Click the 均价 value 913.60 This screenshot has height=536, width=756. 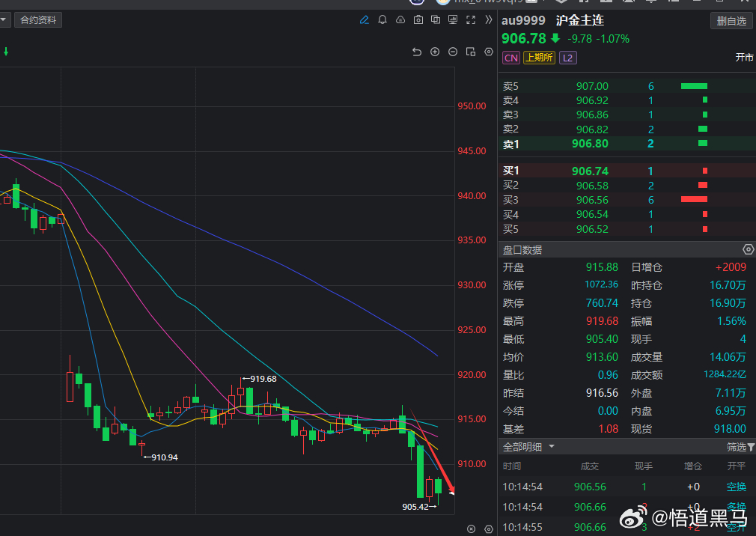pos(602,357)
